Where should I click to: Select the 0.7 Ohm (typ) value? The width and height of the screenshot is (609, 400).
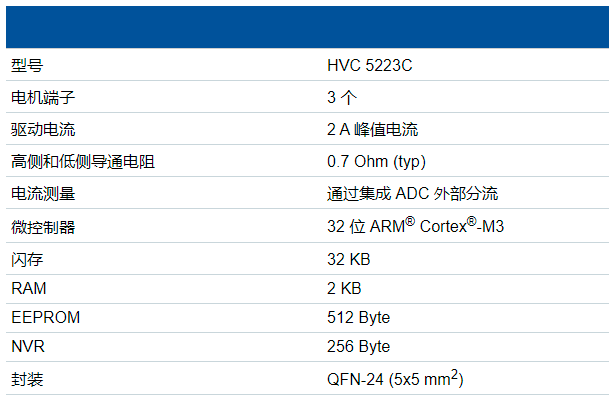pos(376,161)
